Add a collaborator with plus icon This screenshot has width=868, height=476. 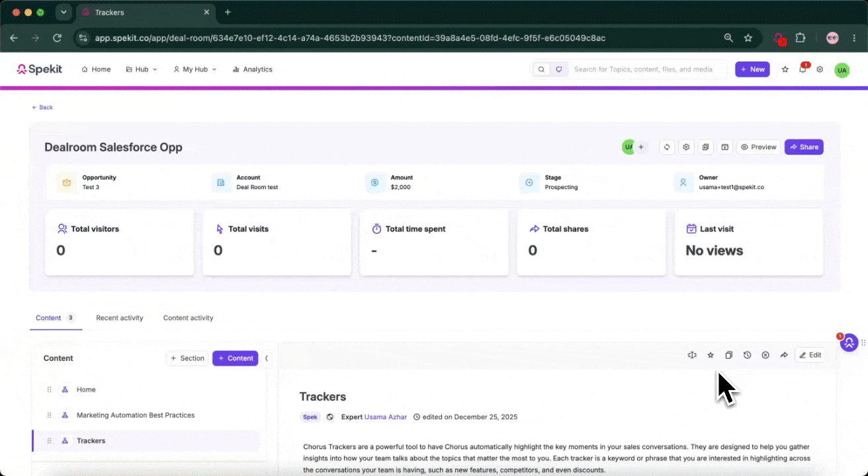point(641,147)
